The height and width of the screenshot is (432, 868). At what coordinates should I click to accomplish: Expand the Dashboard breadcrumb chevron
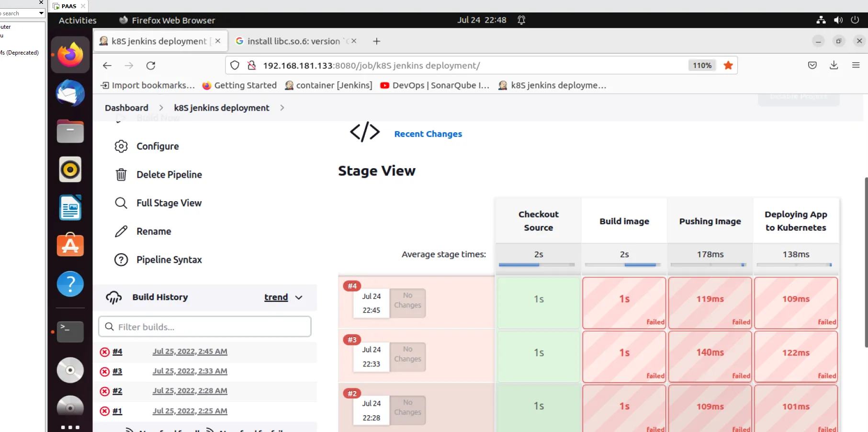(x=161, y=108)
